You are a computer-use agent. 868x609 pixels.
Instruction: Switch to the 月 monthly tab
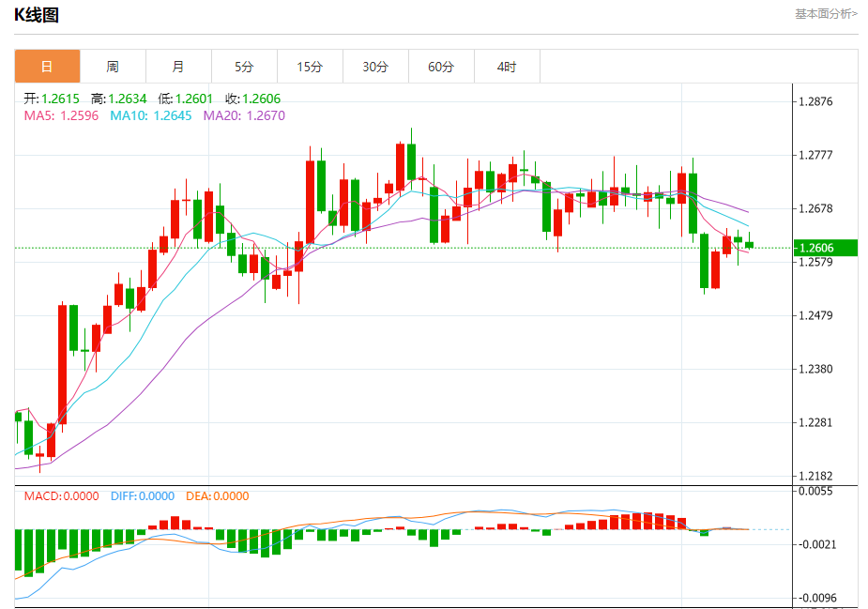point(178,67)
